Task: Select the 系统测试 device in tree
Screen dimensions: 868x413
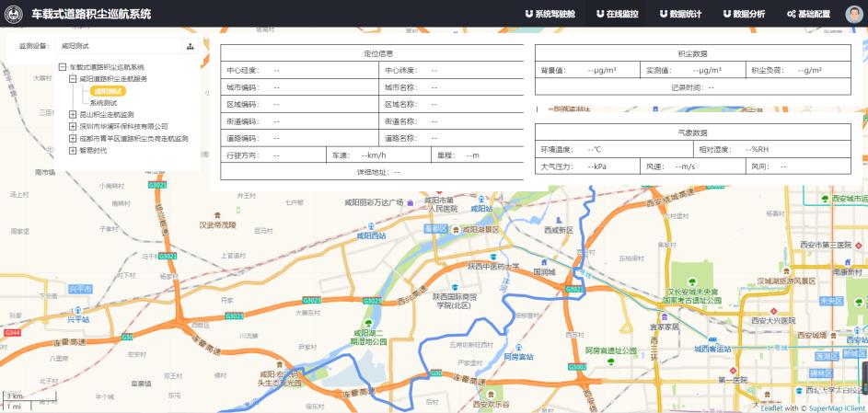Action: pos(103,103)
